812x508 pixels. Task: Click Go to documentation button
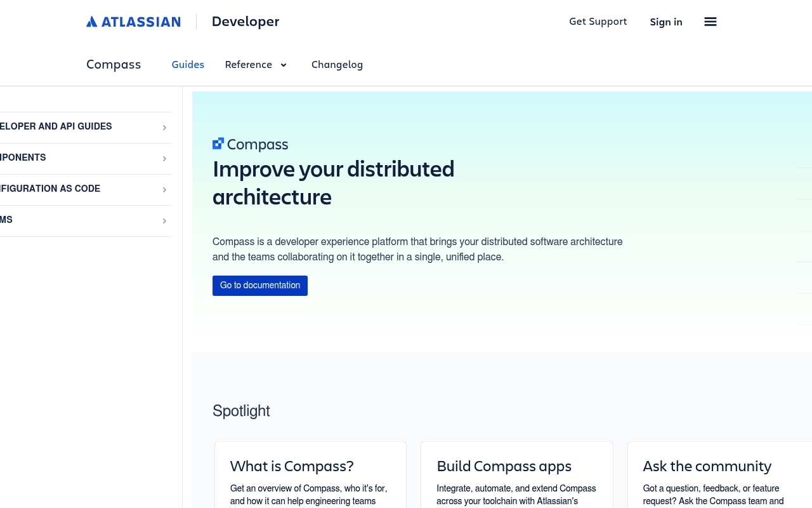point(260,286)
